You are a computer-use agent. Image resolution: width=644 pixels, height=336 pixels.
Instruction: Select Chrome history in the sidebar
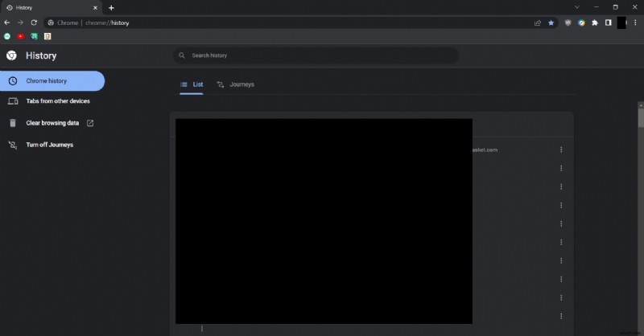pyautogui.click(x=52, y=81)
